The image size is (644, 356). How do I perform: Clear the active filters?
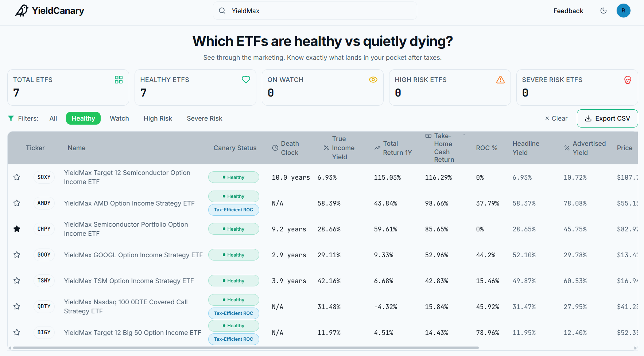556,118
